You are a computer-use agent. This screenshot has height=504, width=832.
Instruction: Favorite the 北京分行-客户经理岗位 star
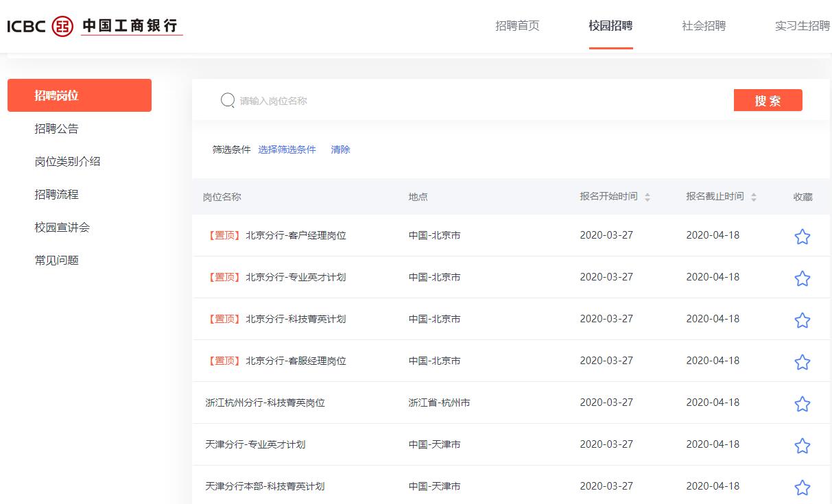(x=802, y=237)
